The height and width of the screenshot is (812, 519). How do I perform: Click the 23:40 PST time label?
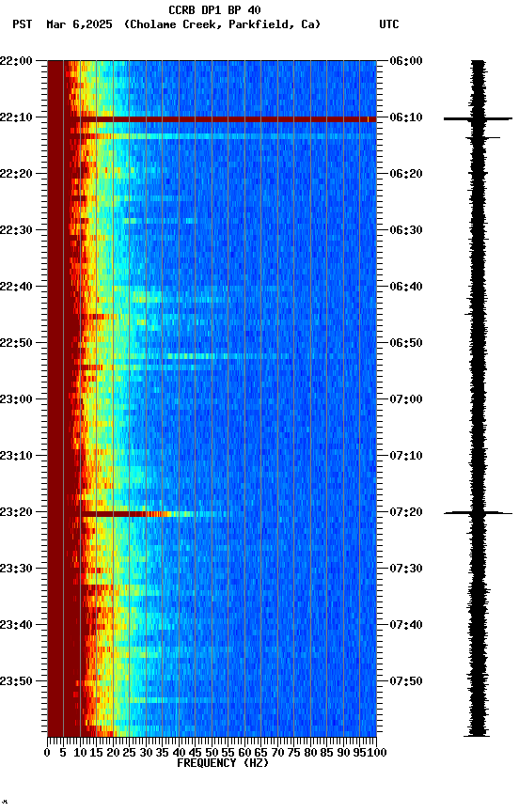16,626
